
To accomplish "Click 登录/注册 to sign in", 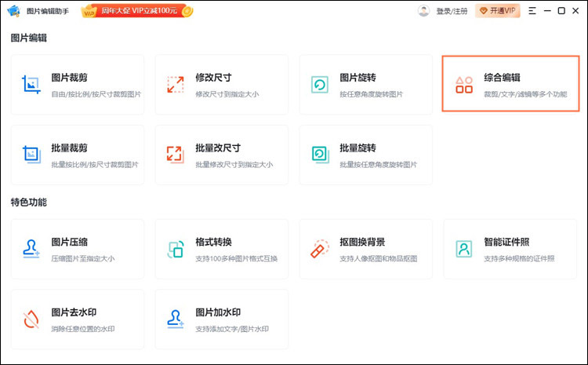I will point(452,11).
